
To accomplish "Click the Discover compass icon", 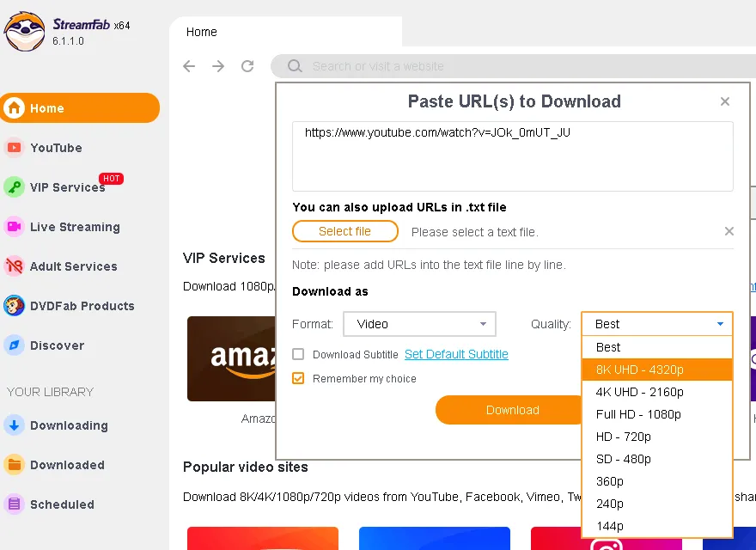I will pyautogui.click(x=14, y=345).
